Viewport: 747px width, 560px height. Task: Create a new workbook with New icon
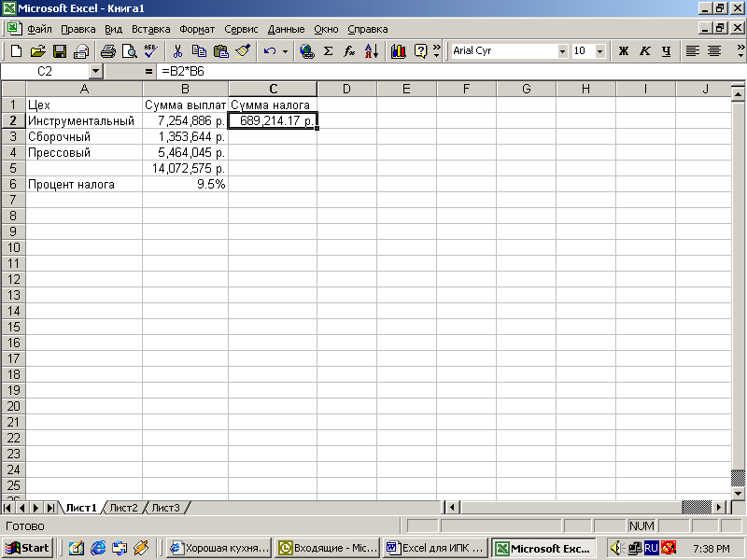coord(16,51)
